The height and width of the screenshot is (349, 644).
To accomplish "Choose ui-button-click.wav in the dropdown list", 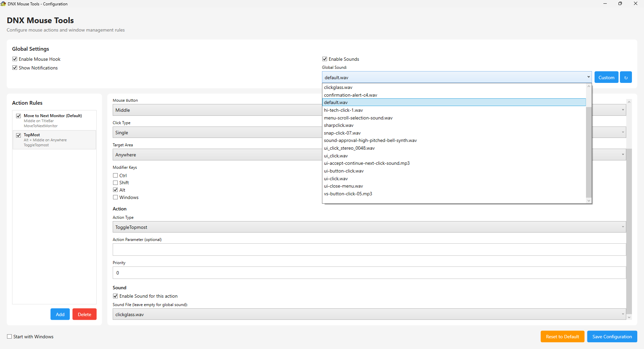I will (344, 171).
